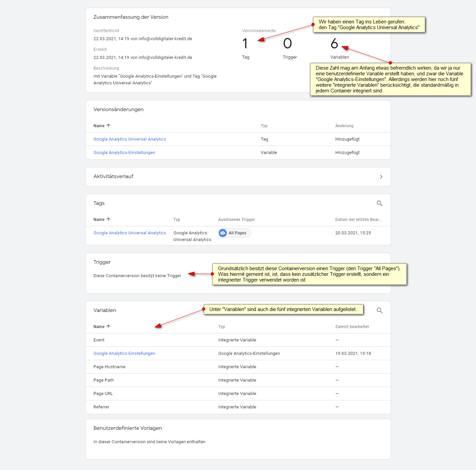476x470 pixels.
Task: Click 'In dieser Containerversion sind keine Vorlagen enthalten'
Action: tap(150, 442)
